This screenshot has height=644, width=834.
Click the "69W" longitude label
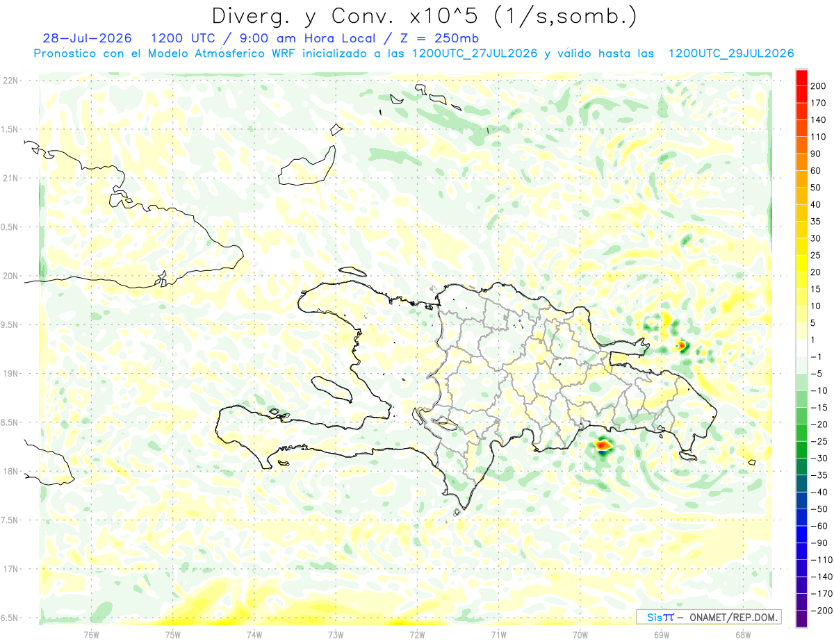tap(662, 634)
